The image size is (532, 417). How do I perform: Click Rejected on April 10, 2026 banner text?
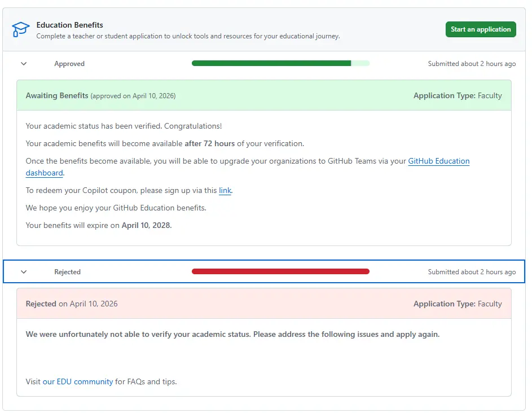[72, 304]
